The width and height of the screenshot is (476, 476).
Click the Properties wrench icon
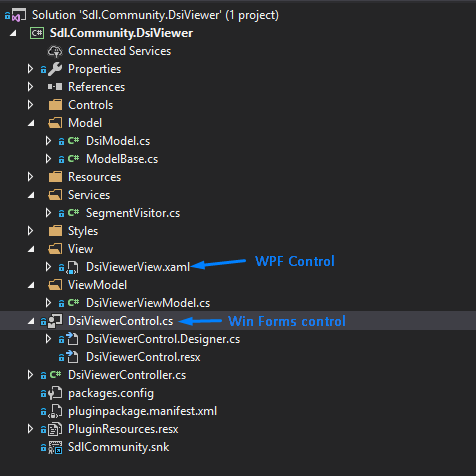55,69
